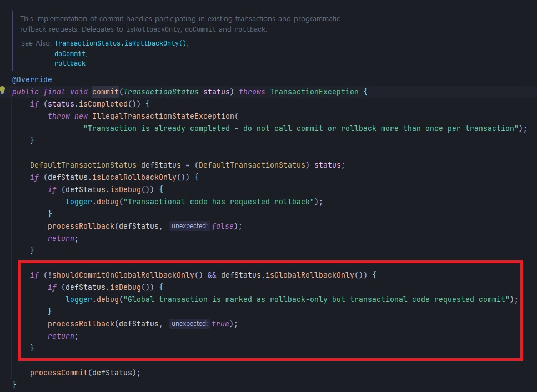Click the TransactionStatus parameter type
This screenshot has width=537, height=392.
point(160,92)
